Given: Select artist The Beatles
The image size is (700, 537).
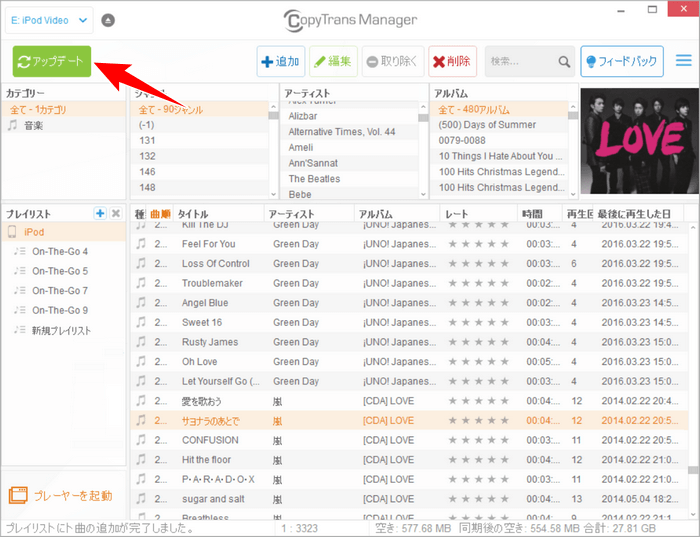Looking at the screenshot, I should click(x=349, y=179).
